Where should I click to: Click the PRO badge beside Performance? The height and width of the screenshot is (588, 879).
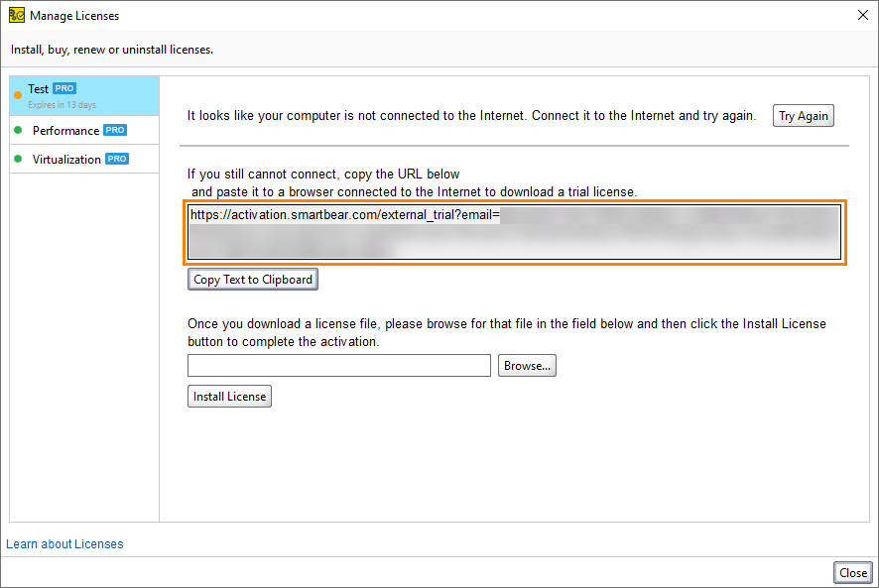coord(116,130)
